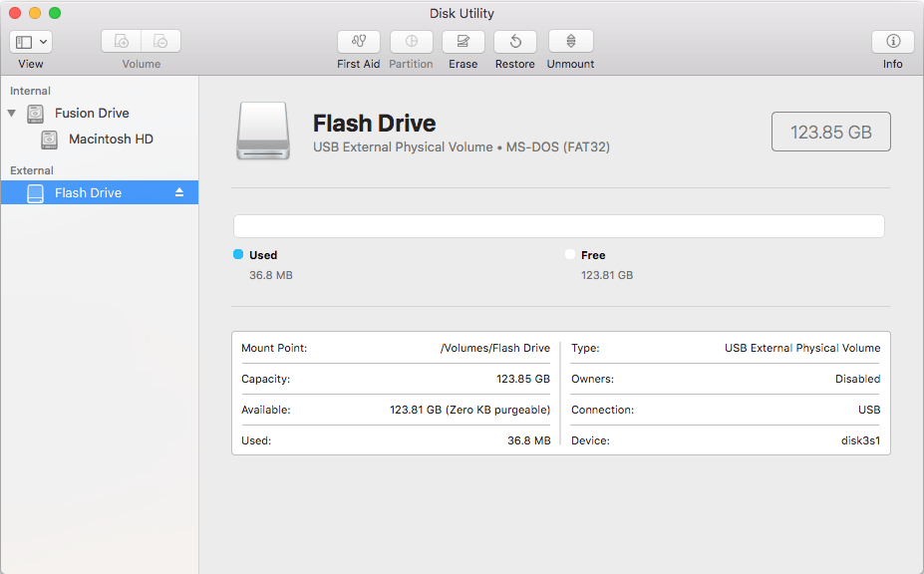Click the Used '36.8 MB' table cell
The image size is (924, 574).
tap(529, 440)
